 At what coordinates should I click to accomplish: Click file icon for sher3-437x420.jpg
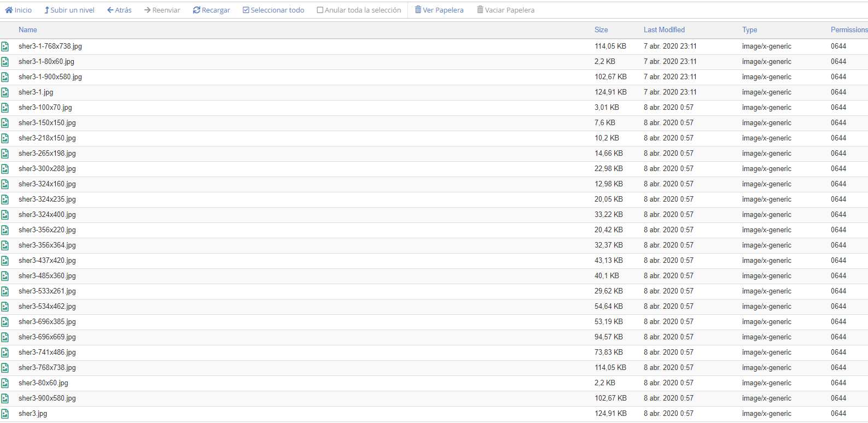pyautogui.click(x=5, y=261)
